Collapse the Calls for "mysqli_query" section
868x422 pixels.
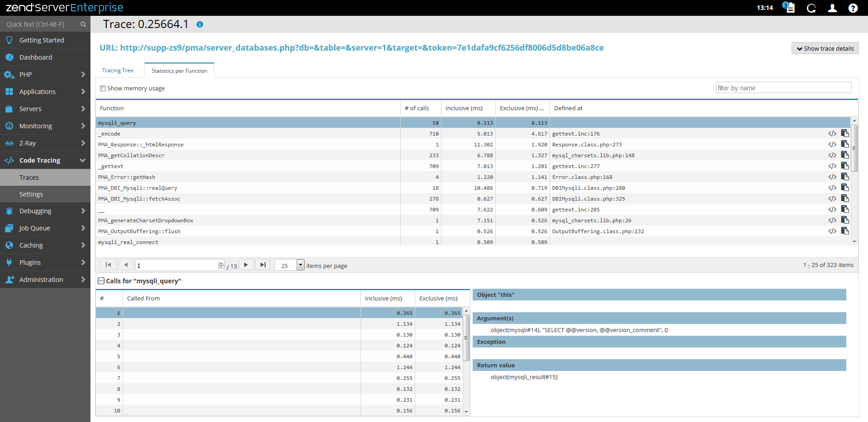101,281
